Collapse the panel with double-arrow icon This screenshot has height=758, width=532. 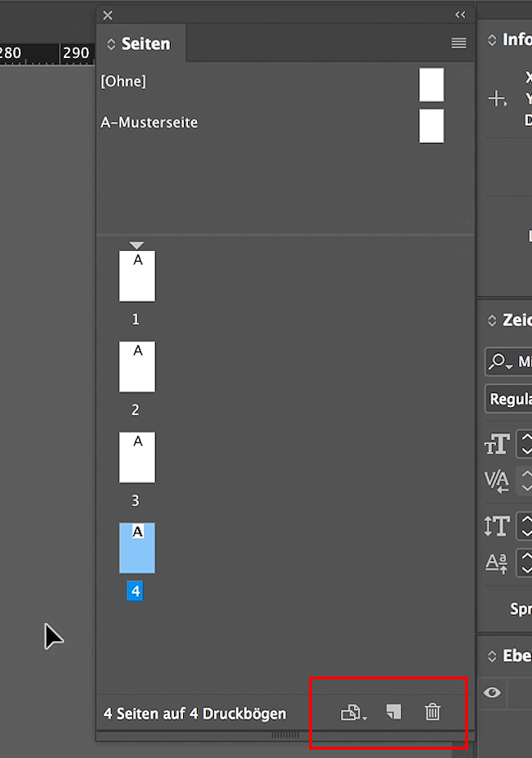pyautogui.click(x=460, y=15)
